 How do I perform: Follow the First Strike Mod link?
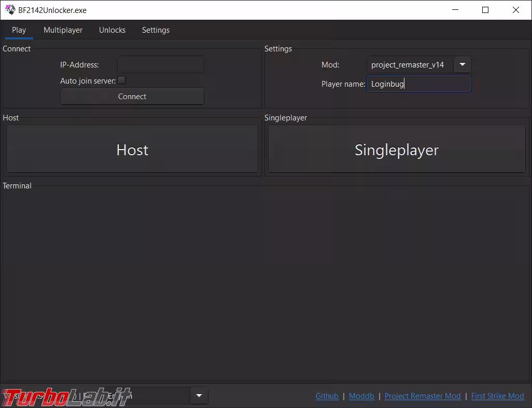point(497,396)
